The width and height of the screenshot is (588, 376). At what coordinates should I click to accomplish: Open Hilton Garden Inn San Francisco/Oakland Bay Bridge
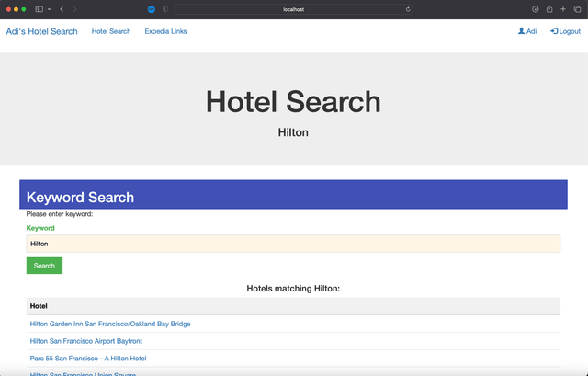click(x=110, y=324)
